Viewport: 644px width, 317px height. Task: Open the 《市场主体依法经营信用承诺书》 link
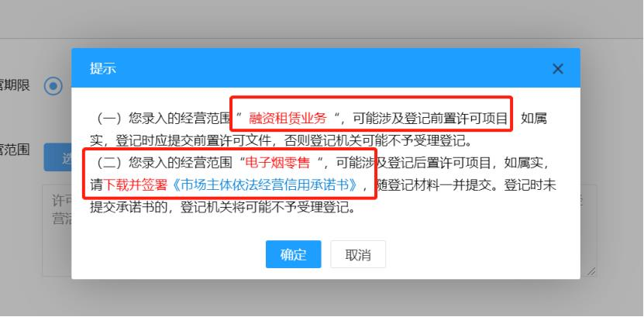pyautogui.click(x=263, y=185)
